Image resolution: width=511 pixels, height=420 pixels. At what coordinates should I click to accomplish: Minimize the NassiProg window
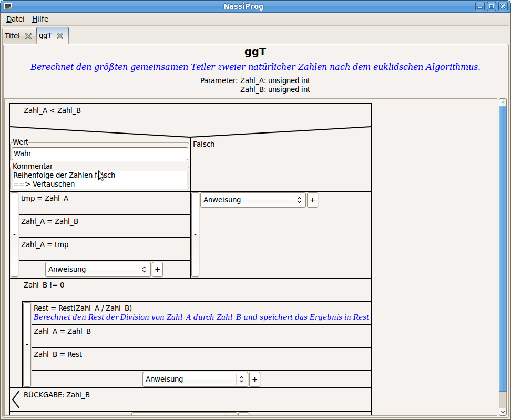(x=479, y=6)
